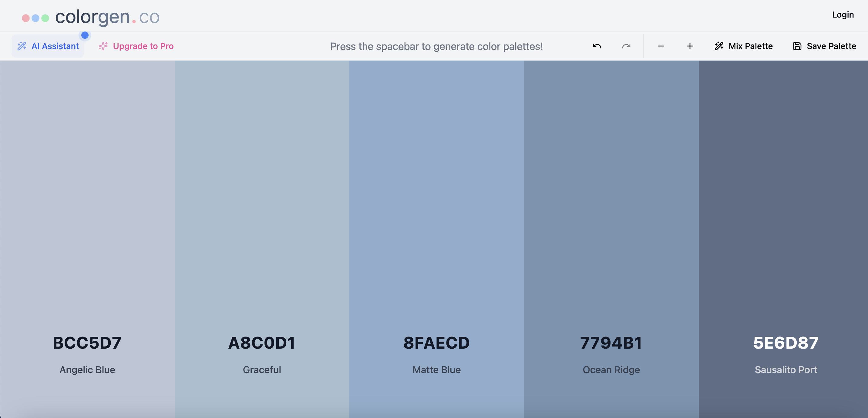The width and height of the screenshot is (868, 418).
Task: Click the Graceful color name
Action: [x=262, y=370]
